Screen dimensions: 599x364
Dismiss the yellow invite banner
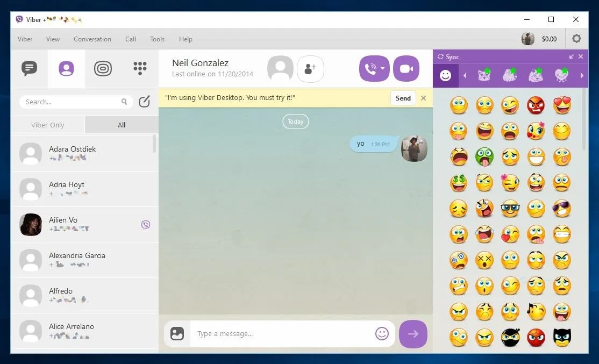(423, 98)
